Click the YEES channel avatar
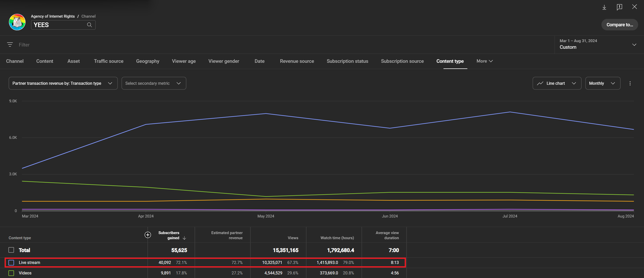This screenshot has width=644, height=278. tap(17, 22)
